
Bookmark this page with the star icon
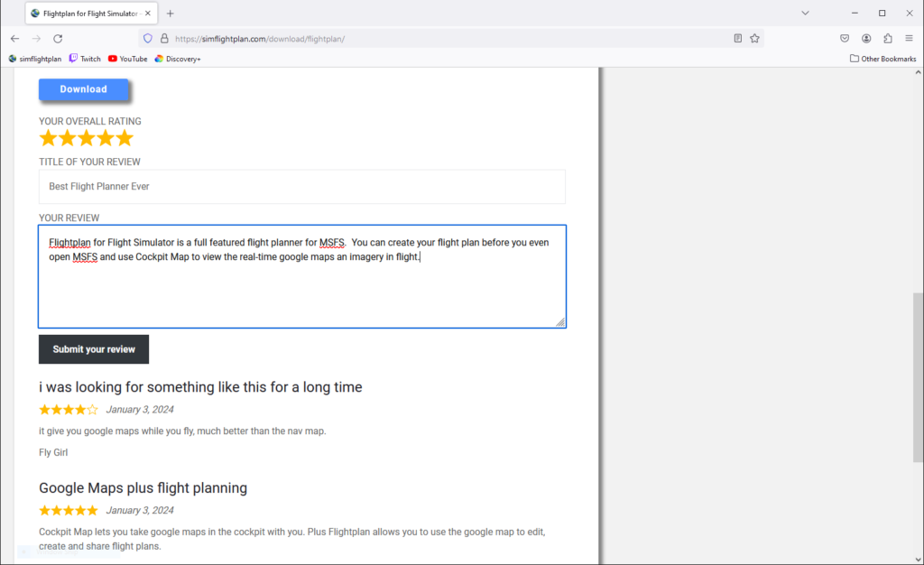pos(754,39)
